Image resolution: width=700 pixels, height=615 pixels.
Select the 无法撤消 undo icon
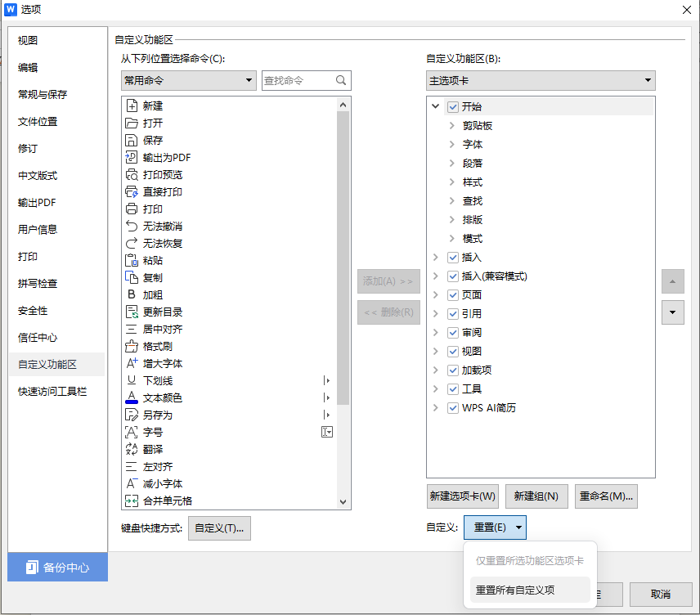[132, 226]
